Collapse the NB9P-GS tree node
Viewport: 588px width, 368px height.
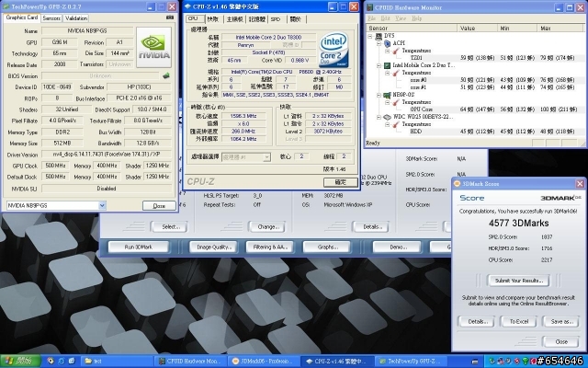point(379,95)
